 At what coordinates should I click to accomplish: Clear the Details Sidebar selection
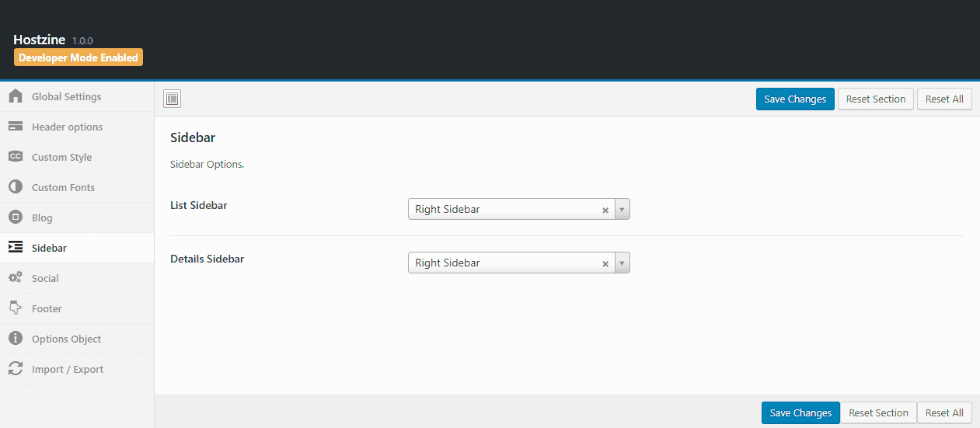(605, 263)
